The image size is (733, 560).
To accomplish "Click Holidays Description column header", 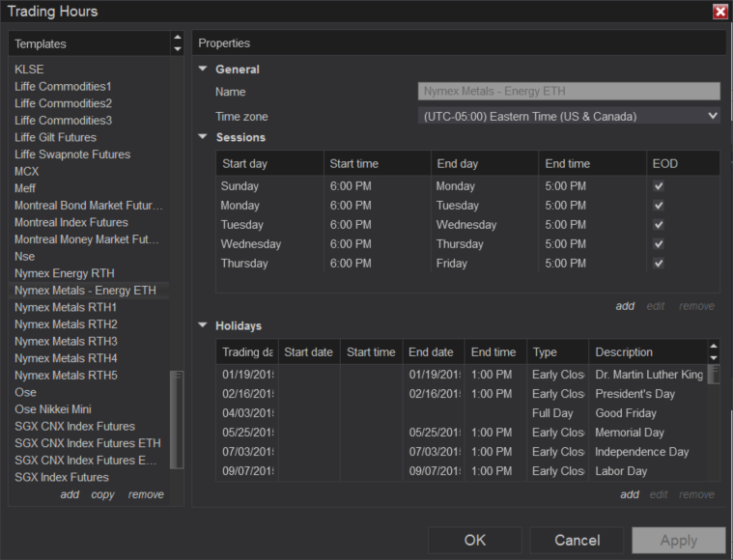I will pos(648,352).
